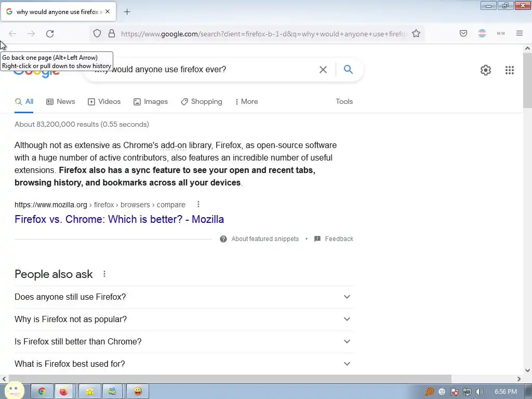Click the scroll right arrow
This screenshot has width=532, height=399.
[519, 379]
